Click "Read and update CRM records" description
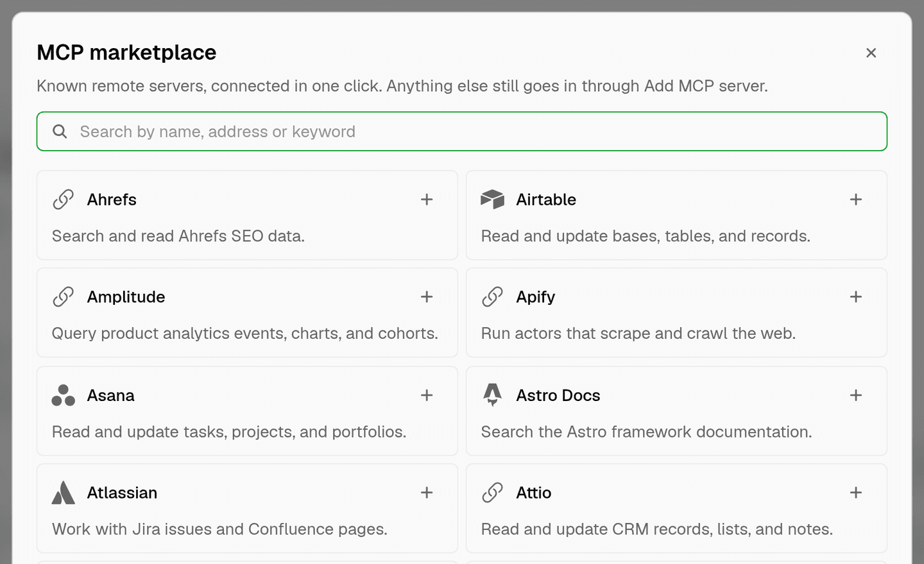924x564 pixels. tap(657, 529)
